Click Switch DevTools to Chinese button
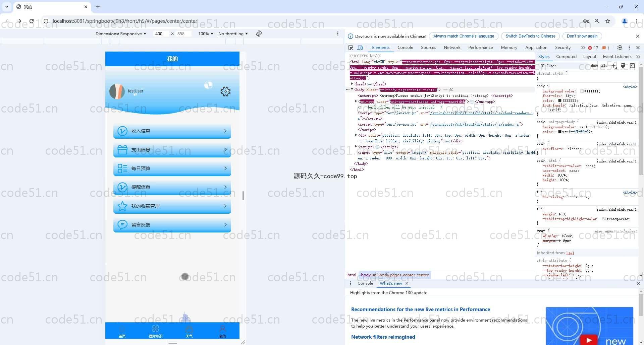The image size is (644, 345). coord(530,36)
